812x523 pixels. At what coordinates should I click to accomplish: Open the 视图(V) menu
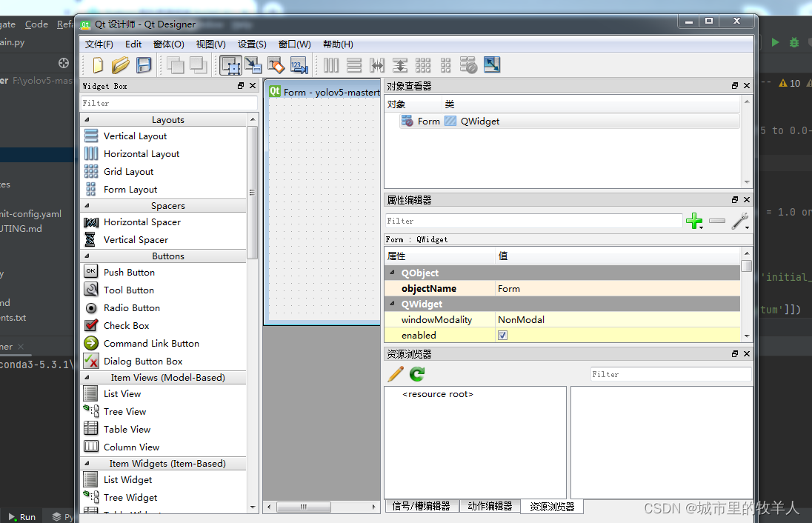(210, 44)
